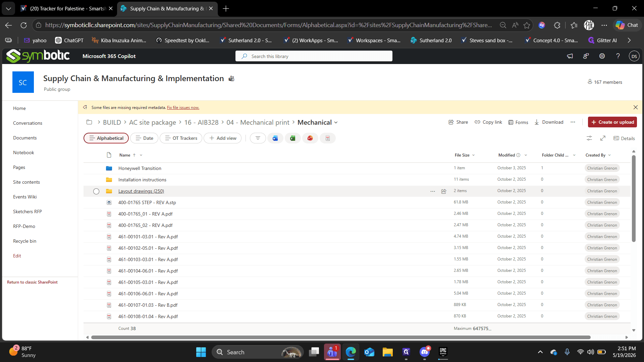
Task: Switch to Alphabetical view
Action: (x=106, y=138)
